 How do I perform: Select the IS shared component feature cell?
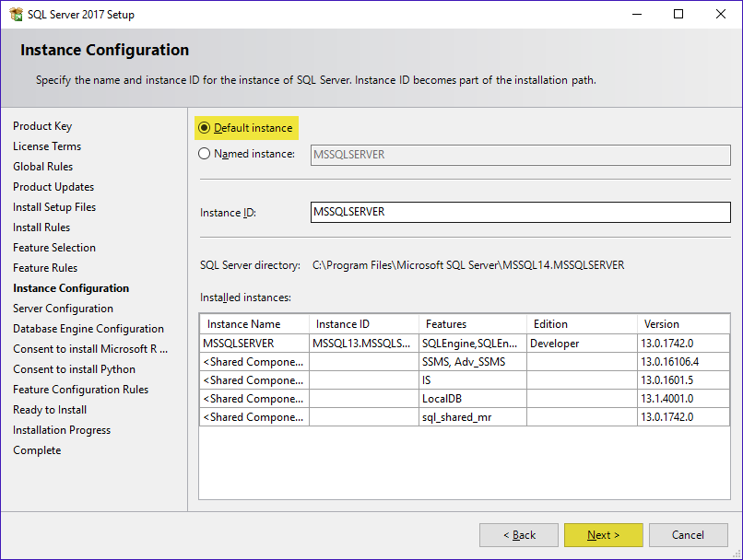coord(473,380)
